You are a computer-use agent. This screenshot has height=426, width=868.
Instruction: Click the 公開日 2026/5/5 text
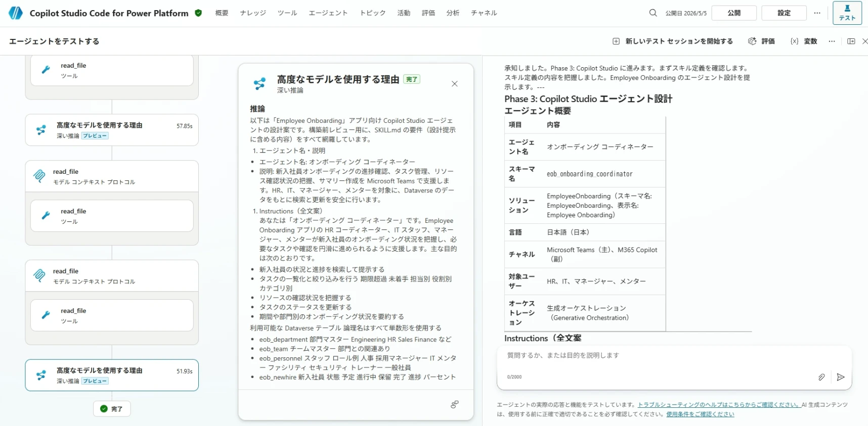point(686,13)
